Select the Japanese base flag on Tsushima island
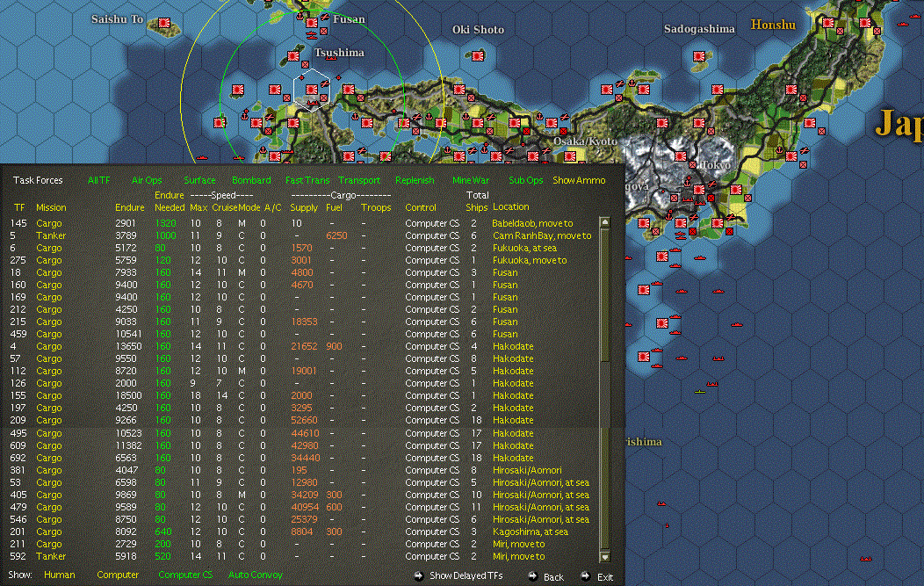Viewport: 924px width, 586px height. click(292, 56)
